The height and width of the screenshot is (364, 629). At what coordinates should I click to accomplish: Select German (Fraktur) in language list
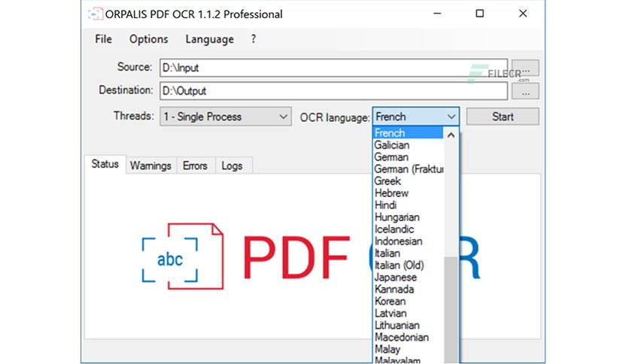tap(408, 168)
